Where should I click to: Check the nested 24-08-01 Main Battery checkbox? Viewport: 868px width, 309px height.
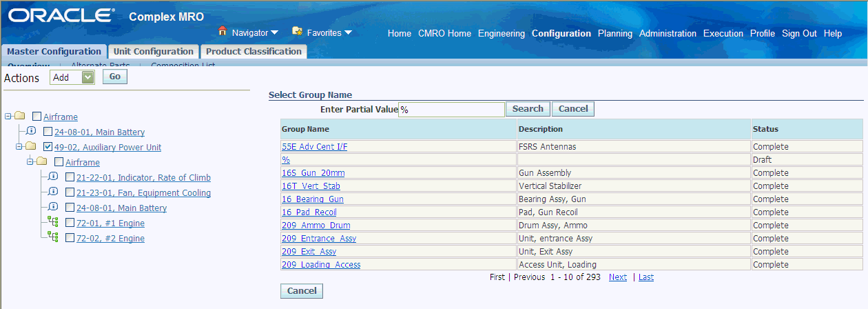pyautogui.click(x=70, y=208)
